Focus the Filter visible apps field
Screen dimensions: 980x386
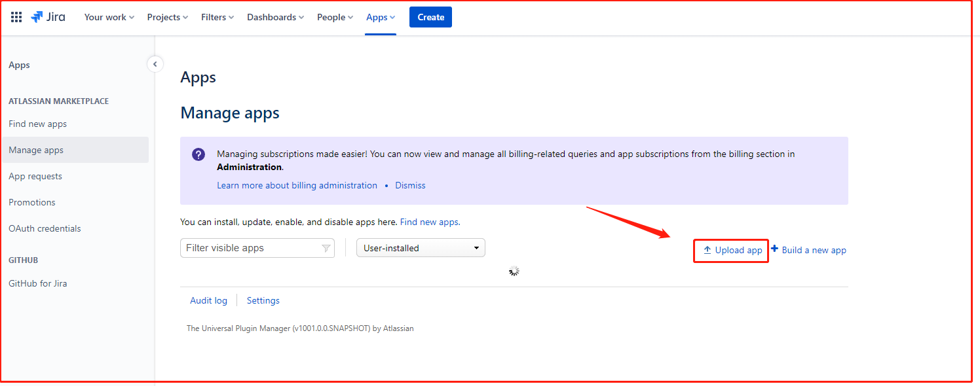(257, 248)
